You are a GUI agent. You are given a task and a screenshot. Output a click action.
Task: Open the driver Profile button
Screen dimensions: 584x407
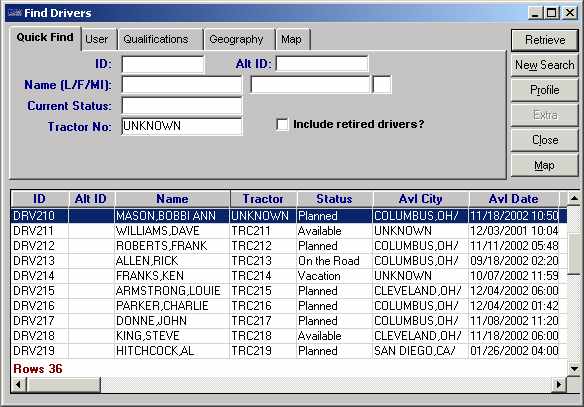tap(545, 90)
